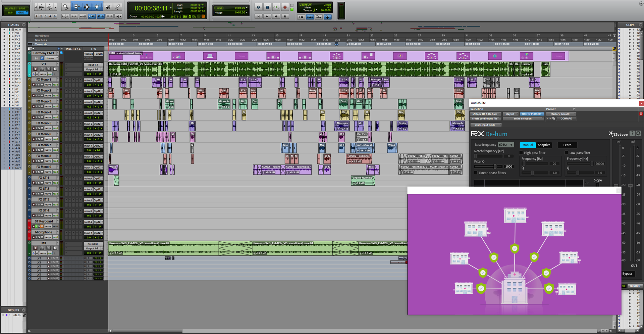Click the Online sync clock button

[x=258, y=7]
